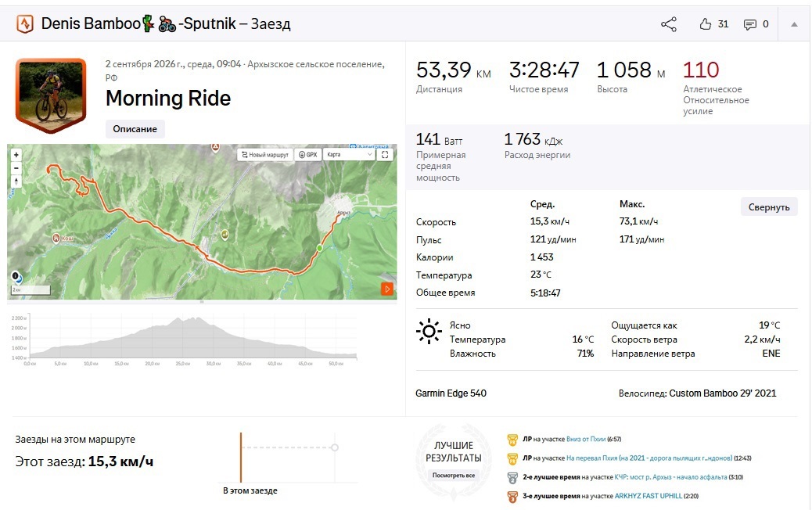Viewport: 812px width, 510px height.
Task: Open the Карта map type dropdown
Action: 349,154
